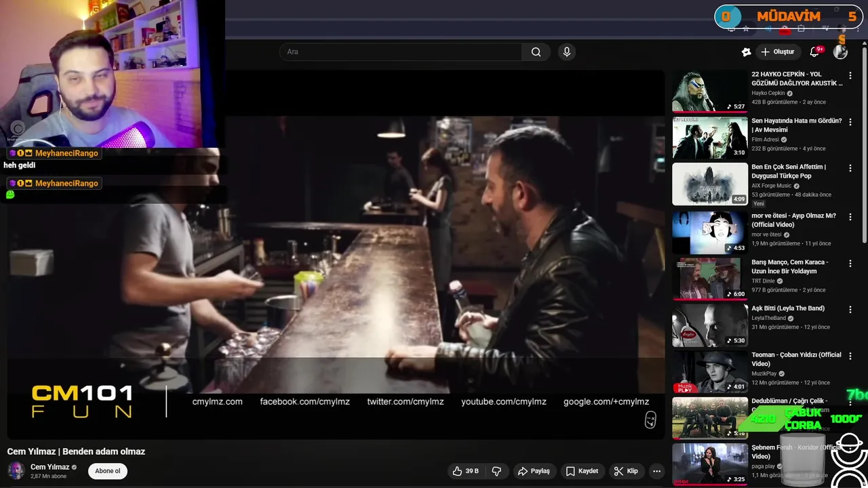This screenshot has width=868, height=488.
Task: Open title Ben En Çok Seni Affettim
Action: [789, 171]
